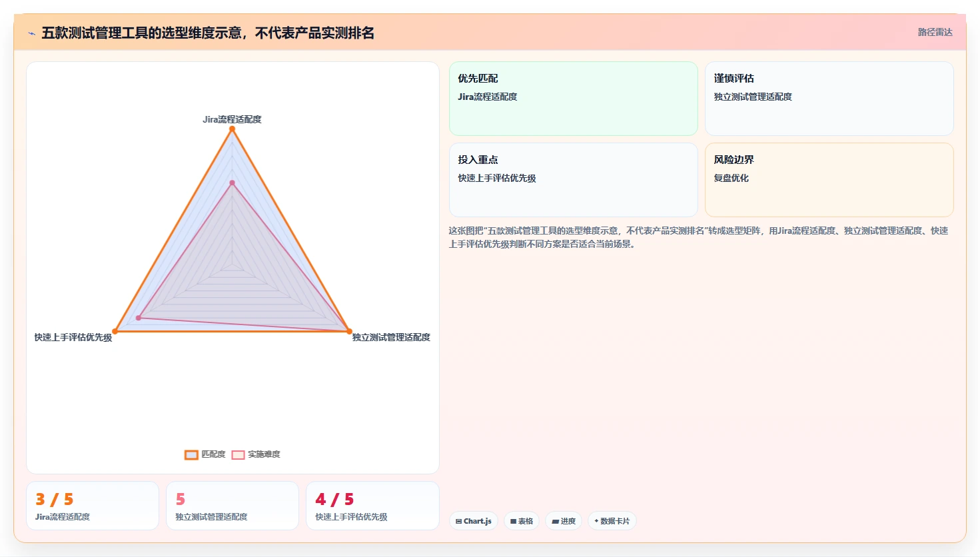The height and width of the screenshot is (557, 980).
Task: Click the pink point near 快速上手评估优先级 axis
Action: coord(139,318)
